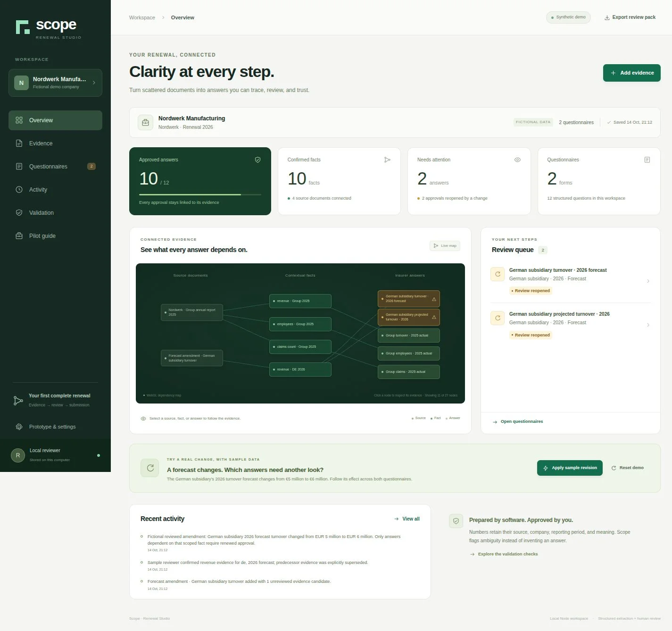Select the revenue DE 2026 fact node

300,370
